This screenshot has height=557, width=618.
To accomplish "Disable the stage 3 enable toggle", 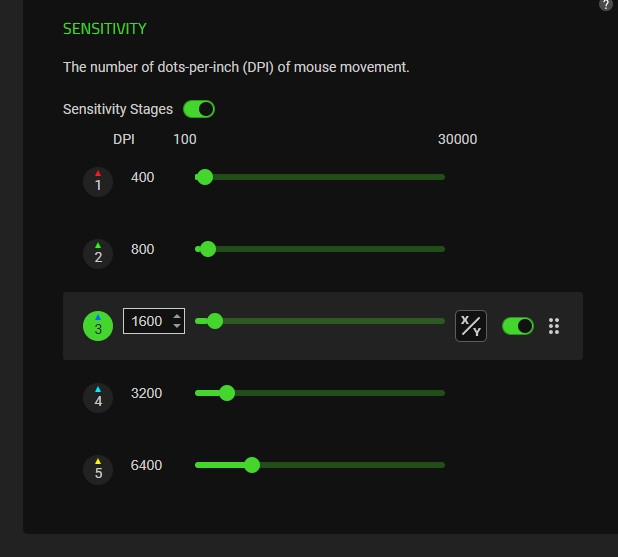I will click(x=517, y=326).
